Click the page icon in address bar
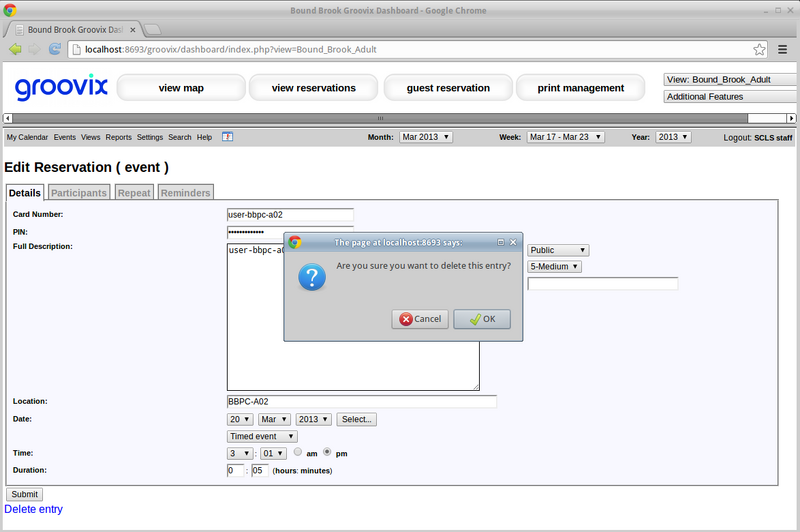Screen dimensions: 800x532 76,49
